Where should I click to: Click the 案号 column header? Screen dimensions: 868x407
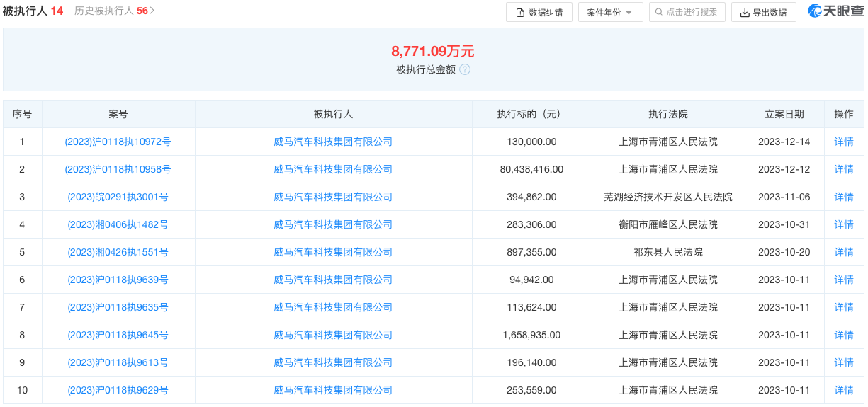coord(118,114)
